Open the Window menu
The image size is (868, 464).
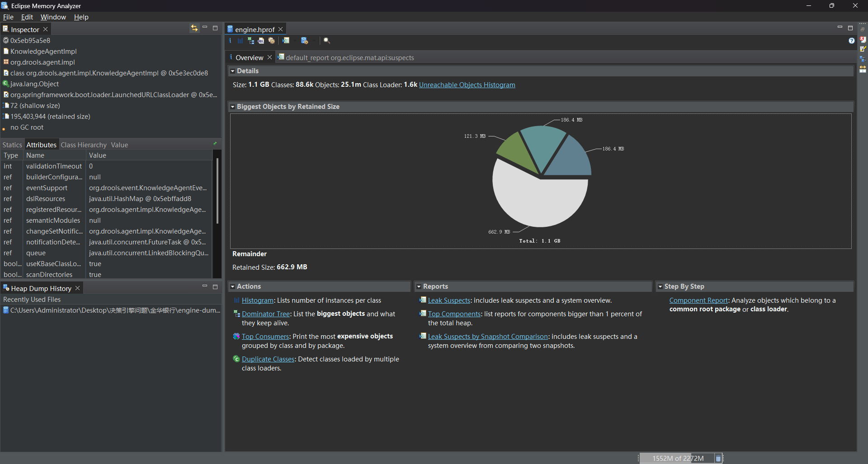coord(53,17)
